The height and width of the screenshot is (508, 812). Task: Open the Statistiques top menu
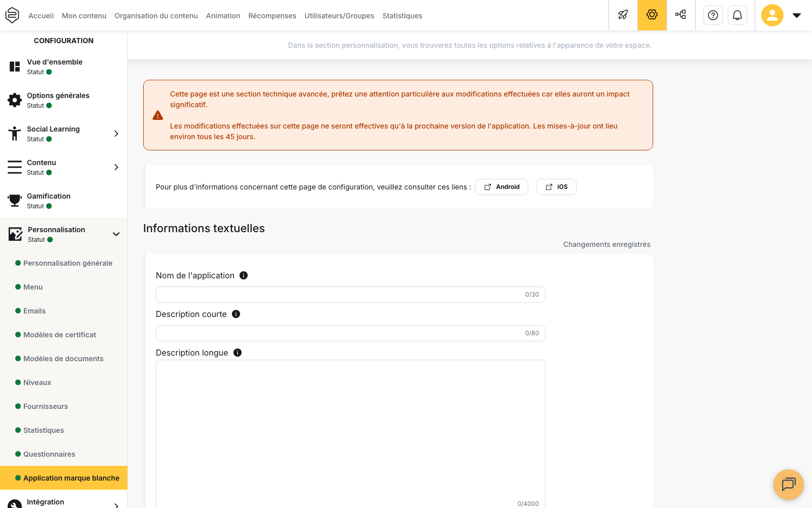coord(402,16)
